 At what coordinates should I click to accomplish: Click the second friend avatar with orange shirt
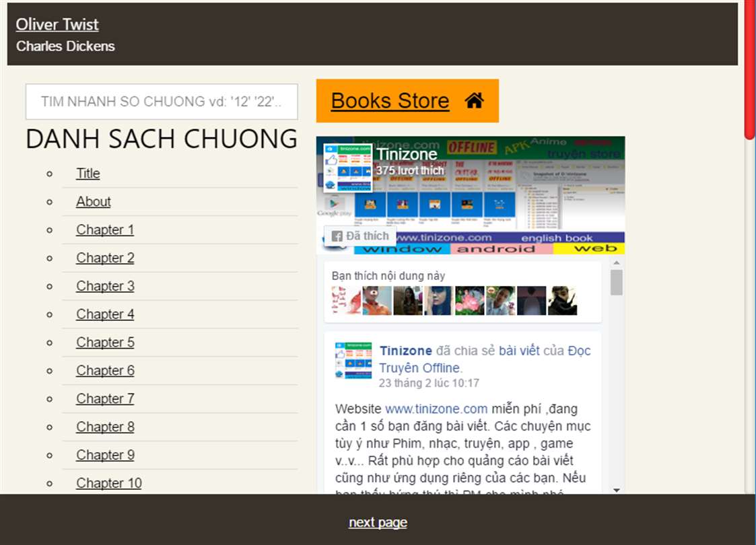tap(377, 301)
